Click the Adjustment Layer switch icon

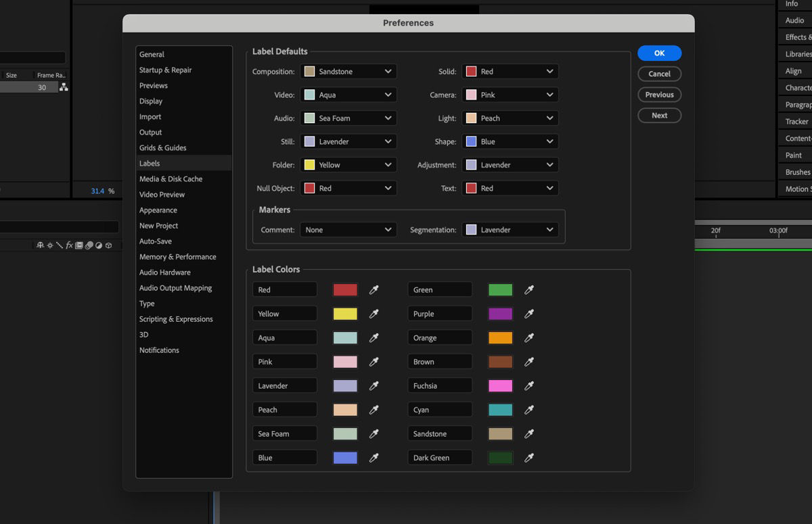[99, 245]
